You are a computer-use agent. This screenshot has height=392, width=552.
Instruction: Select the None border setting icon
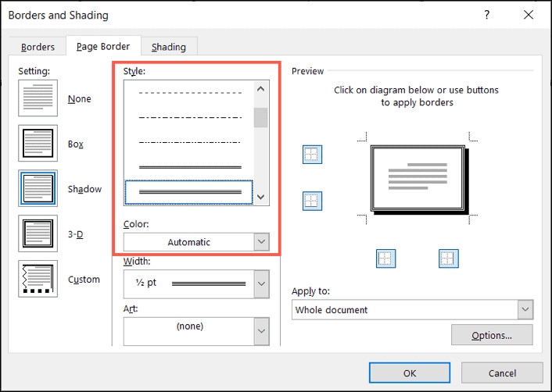(x=38, y=98)
